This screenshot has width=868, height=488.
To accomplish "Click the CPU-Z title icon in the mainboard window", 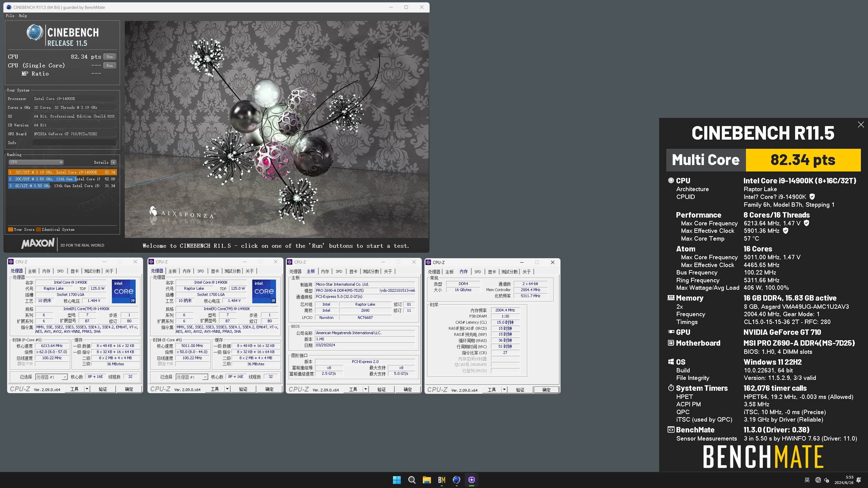I will tap(290, 262).
